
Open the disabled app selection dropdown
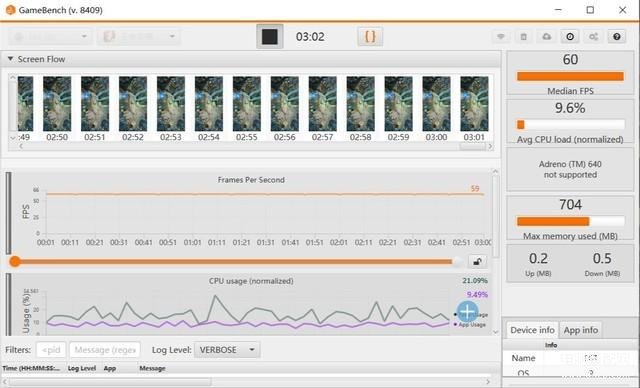(x=138, y=37)
